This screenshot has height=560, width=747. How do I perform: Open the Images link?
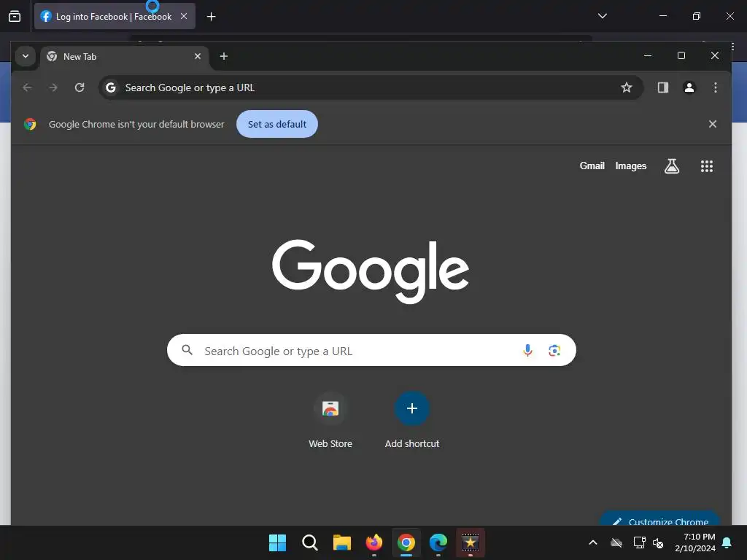pyautogui.click(x=631, y=166)
